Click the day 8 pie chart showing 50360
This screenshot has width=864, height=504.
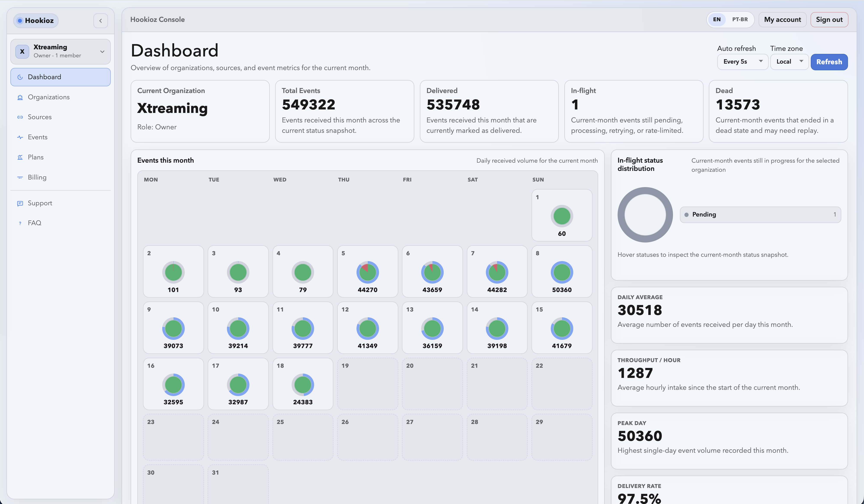coord(562,272)
